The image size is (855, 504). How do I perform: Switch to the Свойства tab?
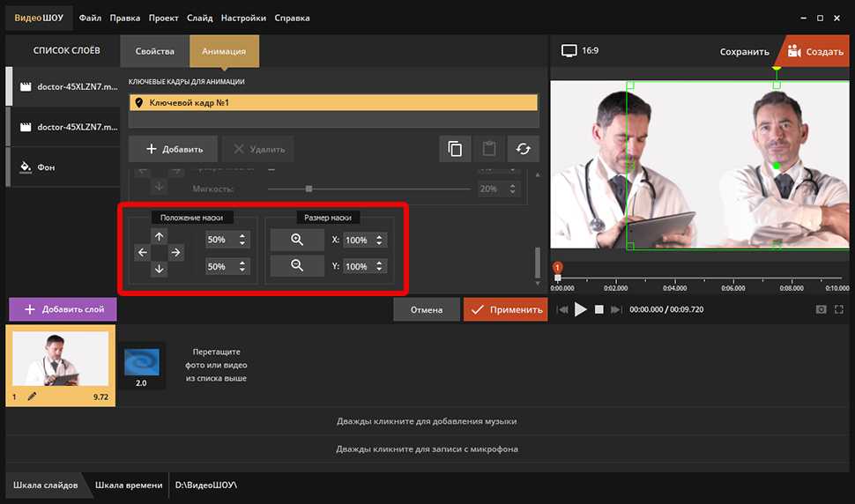(154, 51)
